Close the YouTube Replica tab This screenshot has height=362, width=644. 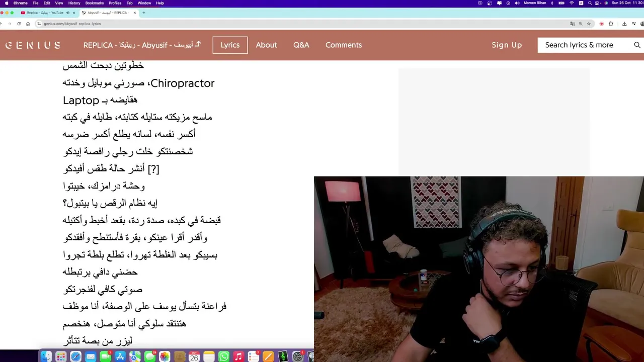73,13
